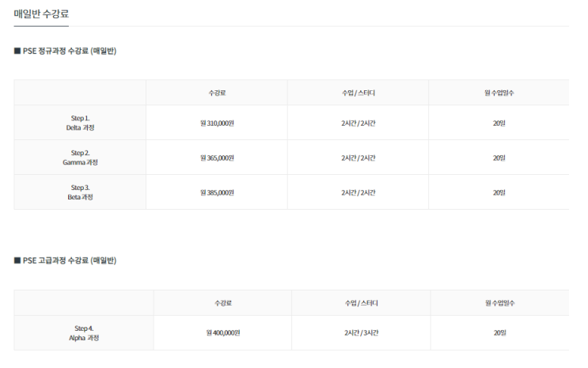Click the 수업/스터디 header in the first table
588x368 pixels.
(x=358, y=93)
